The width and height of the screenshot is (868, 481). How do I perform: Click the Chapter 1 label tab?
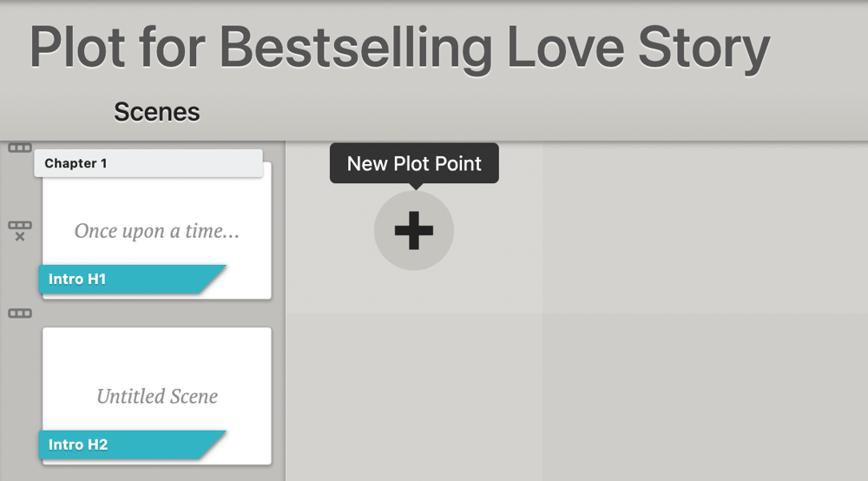(x=148, y=163)
